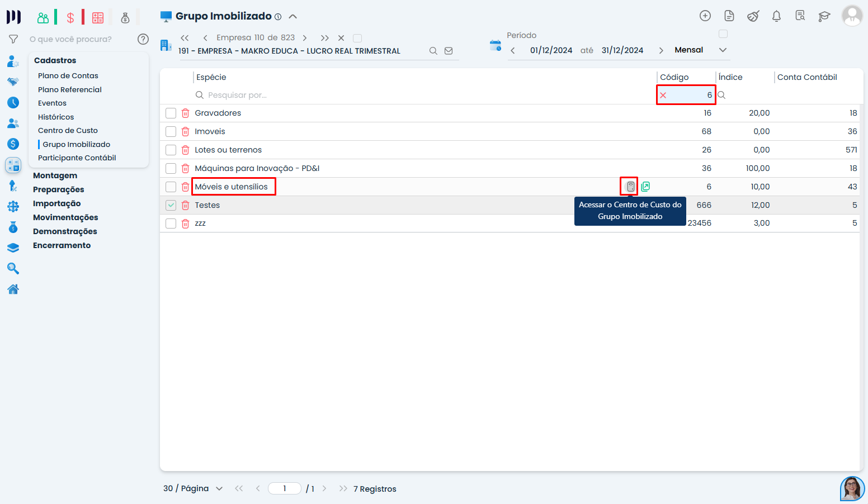
Task: Collapse the Grupo Imobilizado title chevron
Action: pos(293,17)
